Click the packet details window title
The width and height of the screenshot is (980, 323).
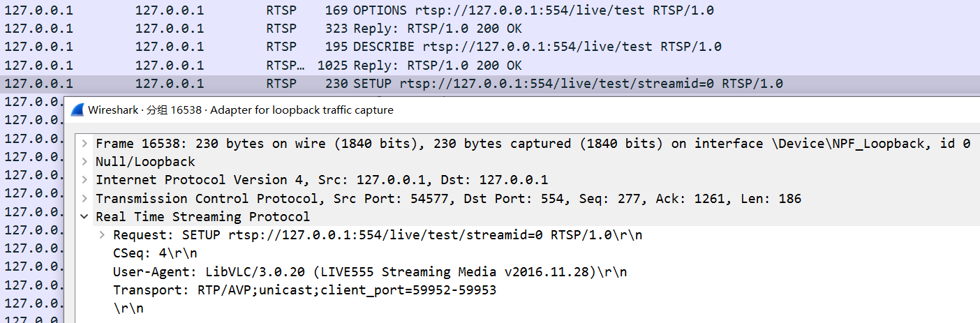point(241,110)
